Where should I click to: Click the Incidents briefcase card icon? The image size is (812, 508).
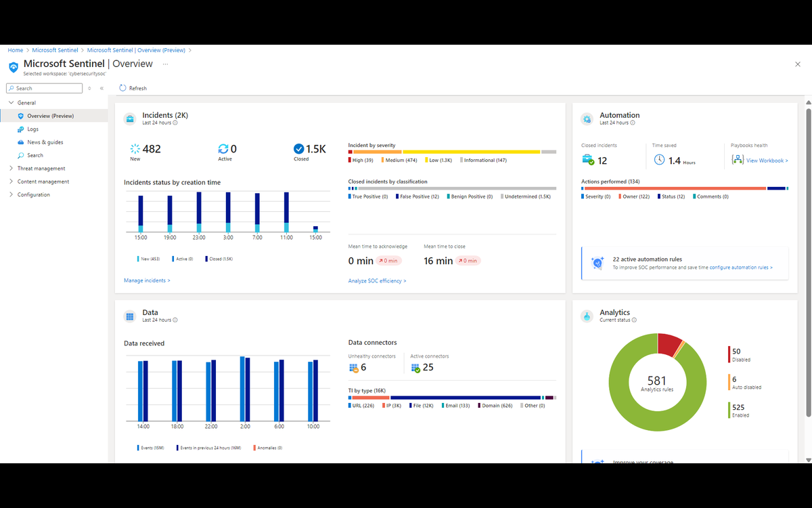[x=130, y=119]
